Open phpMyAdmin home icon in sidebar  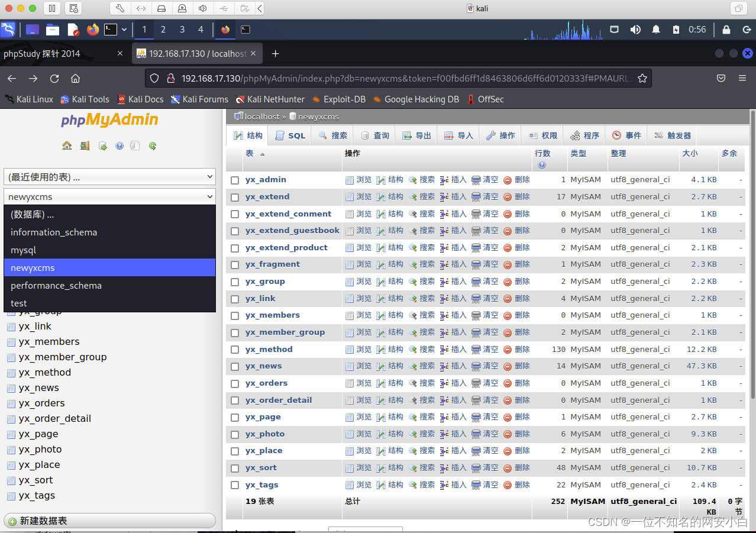point(67,146)
